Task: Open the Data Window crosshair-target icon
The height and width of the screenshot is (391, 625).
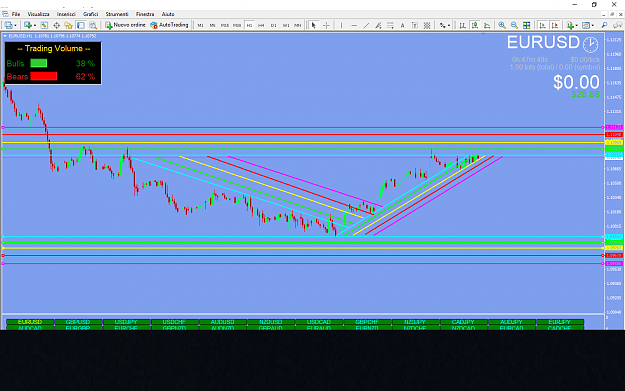Action: tap(57, 25)
